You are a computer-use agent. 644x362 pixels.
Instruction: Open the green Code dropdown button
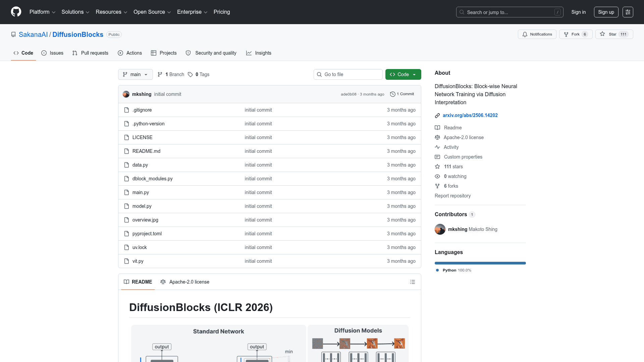click(x=403, y=74)
